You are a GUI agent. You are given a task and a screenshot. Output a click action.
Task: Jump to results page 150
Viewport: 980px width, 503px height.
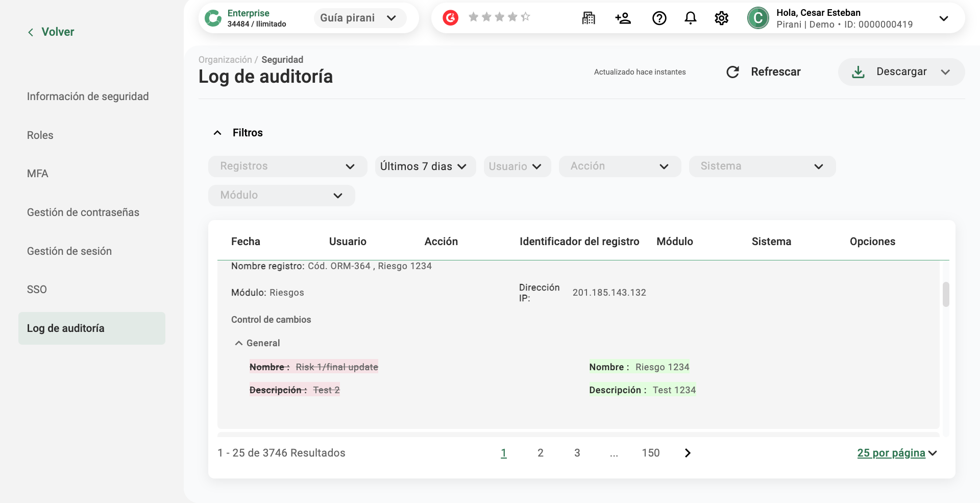(650, 453)
